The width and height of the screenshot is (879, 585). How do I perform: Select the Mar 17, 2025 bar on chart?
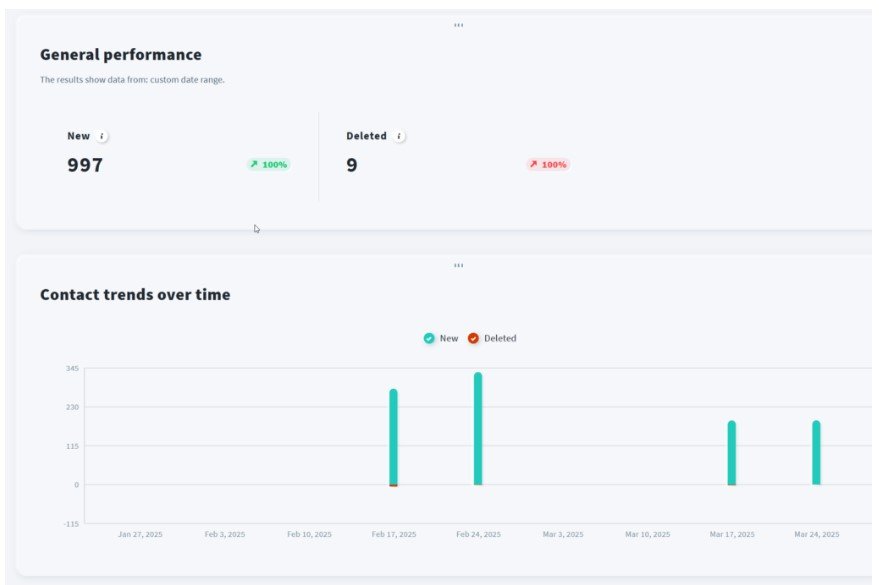pos(733,455)
